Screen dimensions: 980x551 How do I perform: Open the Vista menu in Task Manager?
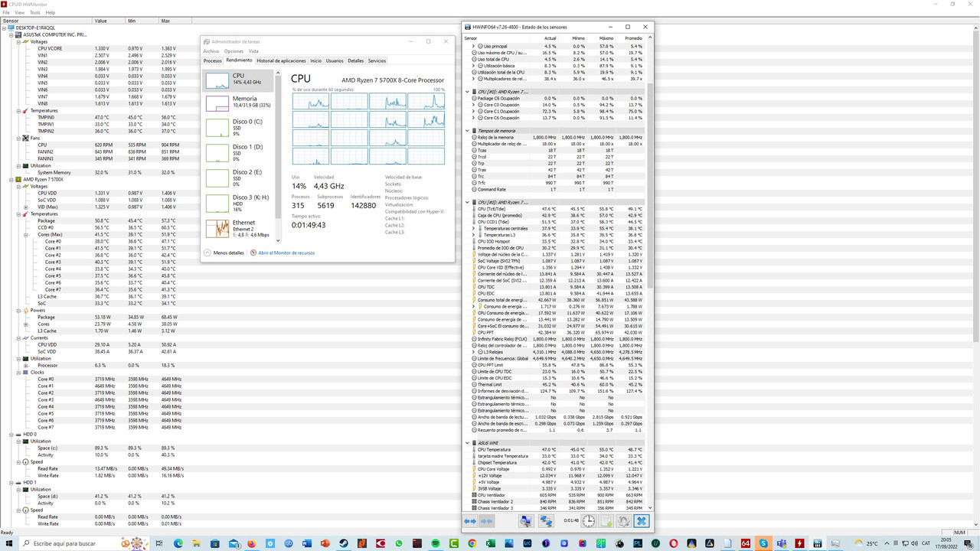[253, 51]
